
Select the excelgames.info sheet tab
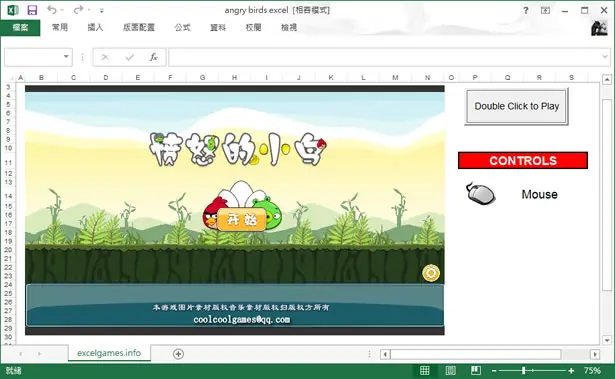tap(109, 353)
